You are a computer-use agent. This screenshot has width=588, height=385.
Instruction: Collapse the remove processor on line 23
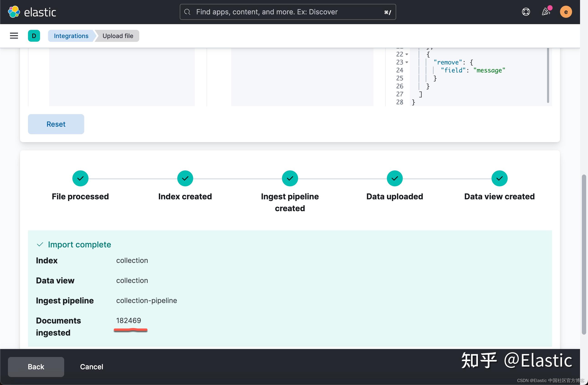[407, 62]
